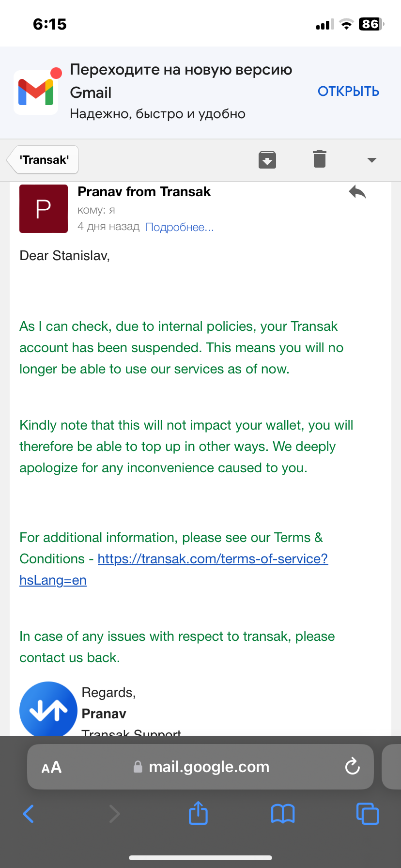Open the more actions dropdown arrow
The width and height of the screenshot is (401, 868).
[371, 160]
